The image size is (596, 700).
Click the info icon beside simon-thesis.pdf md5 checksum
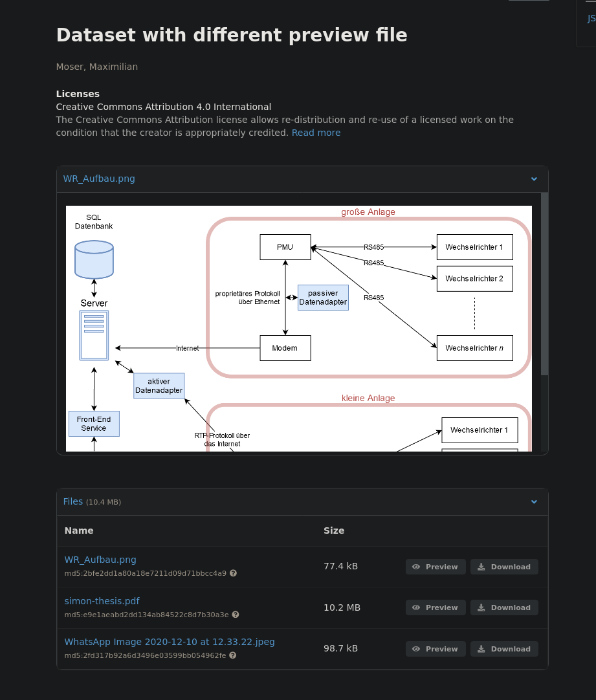pyautogui.click(x=235, y=614)
